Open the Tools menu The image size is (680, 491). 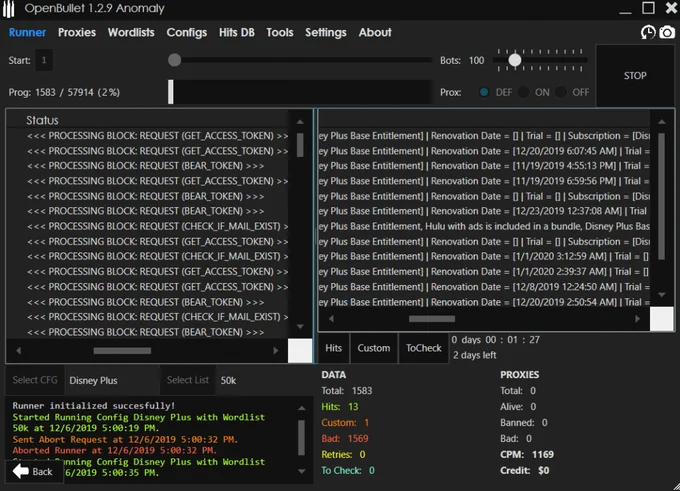pyautogui.click(x=280, y=33)
